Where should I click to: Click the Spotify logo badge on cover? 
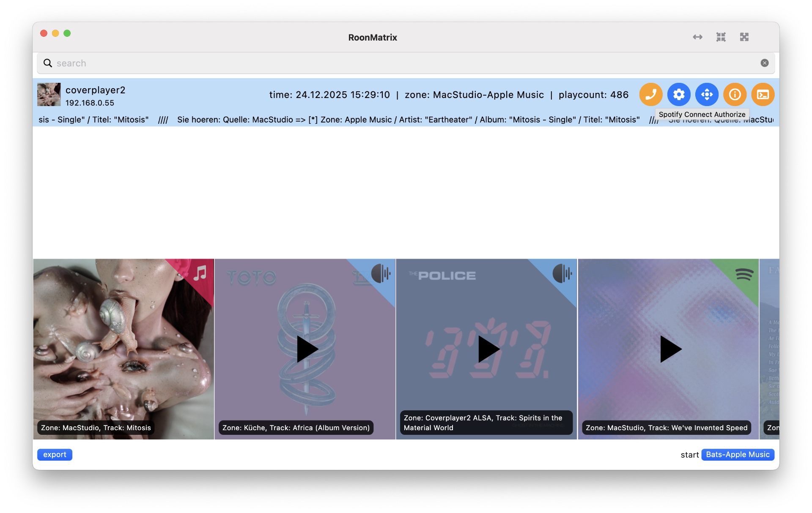click(x=744, y=275)
